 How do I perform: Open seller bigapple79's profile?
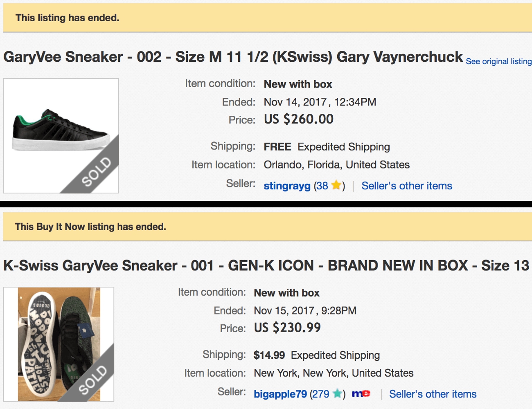pyautogui.click(x=280, y=394)
